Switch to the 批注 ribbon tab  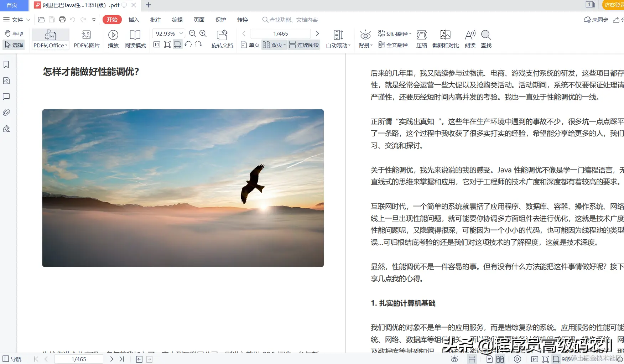pos(156,20)
